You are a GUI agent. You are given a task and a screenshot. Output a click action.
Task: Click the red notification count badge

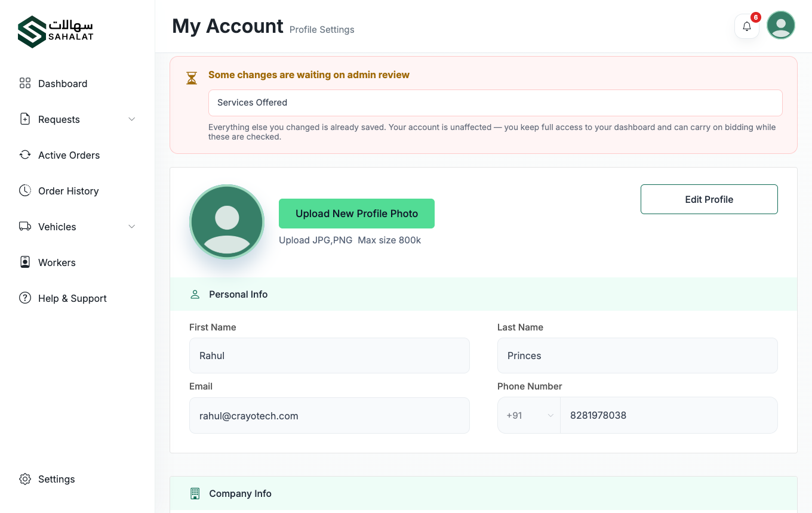pyautogui.click(x=756, y=17)
